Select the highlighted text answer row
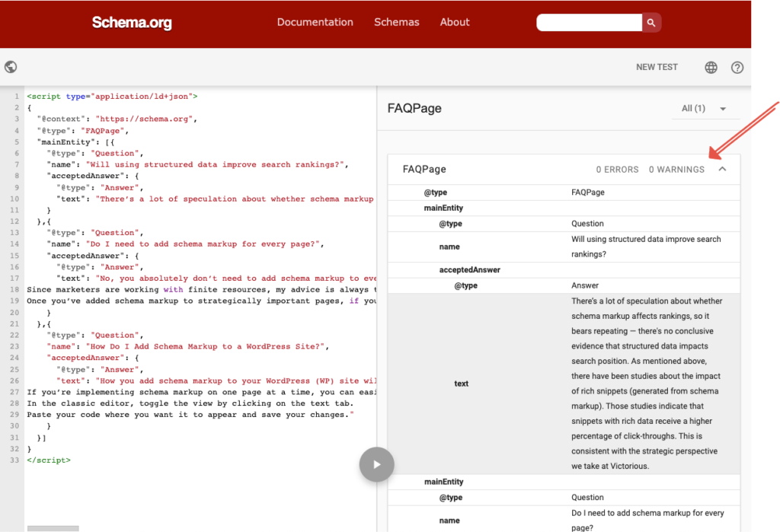 (x=564, y=384)
